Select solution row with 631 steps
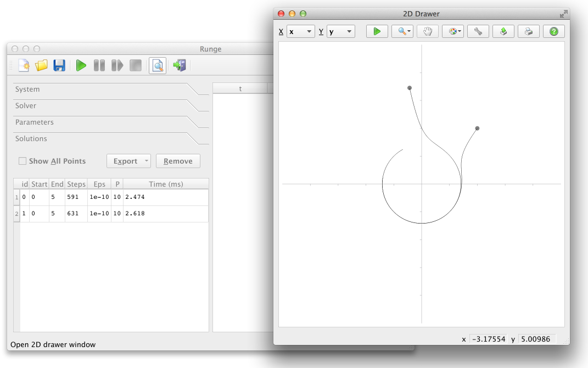The height and width of the screenshot is (368, 588). point(114,214)
